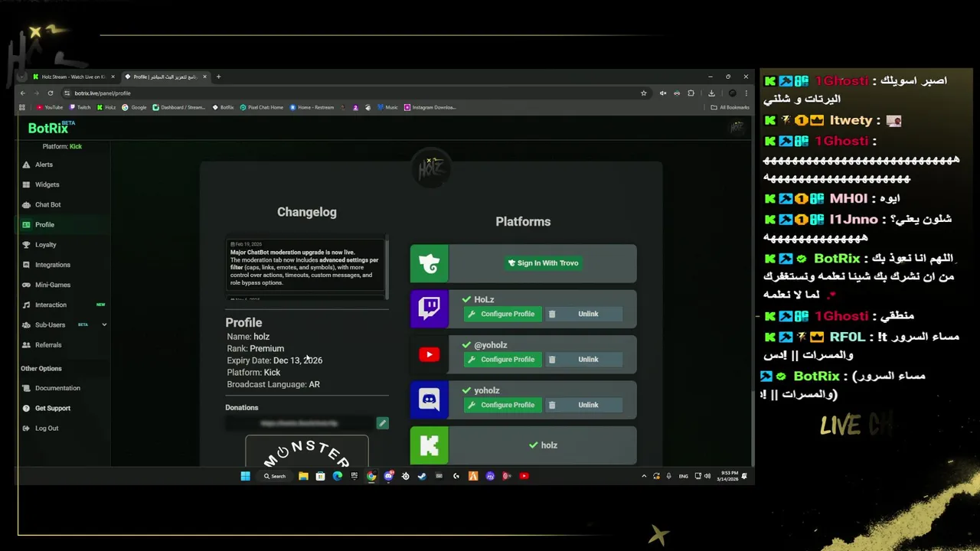The image size is (980, 551).
Task: Select the Profile browser tab
Action: [x=165, y=77]
